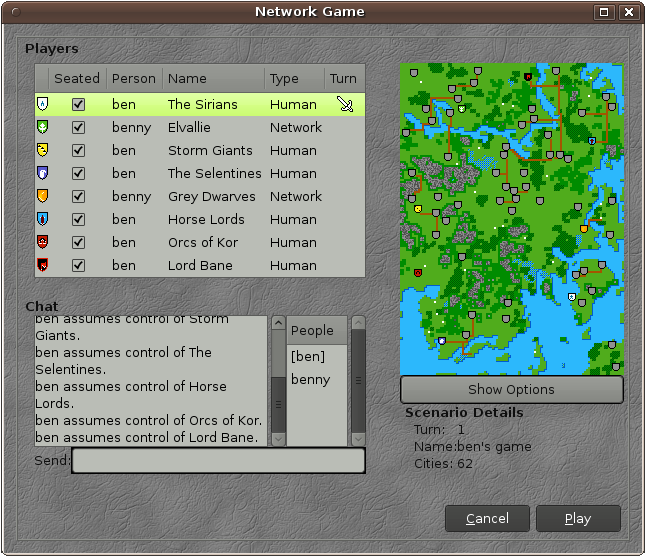Expand the Show Options panel
The width and height of the screenshot is (646, 557).
point(511,389)
